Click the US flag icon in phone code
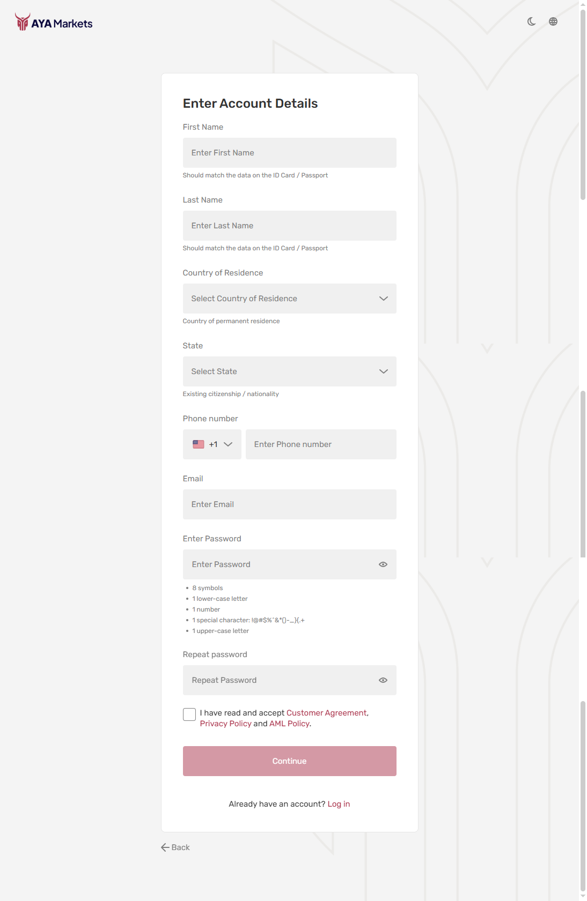This screenshot has height=901, width=587. tap(198, 444)
